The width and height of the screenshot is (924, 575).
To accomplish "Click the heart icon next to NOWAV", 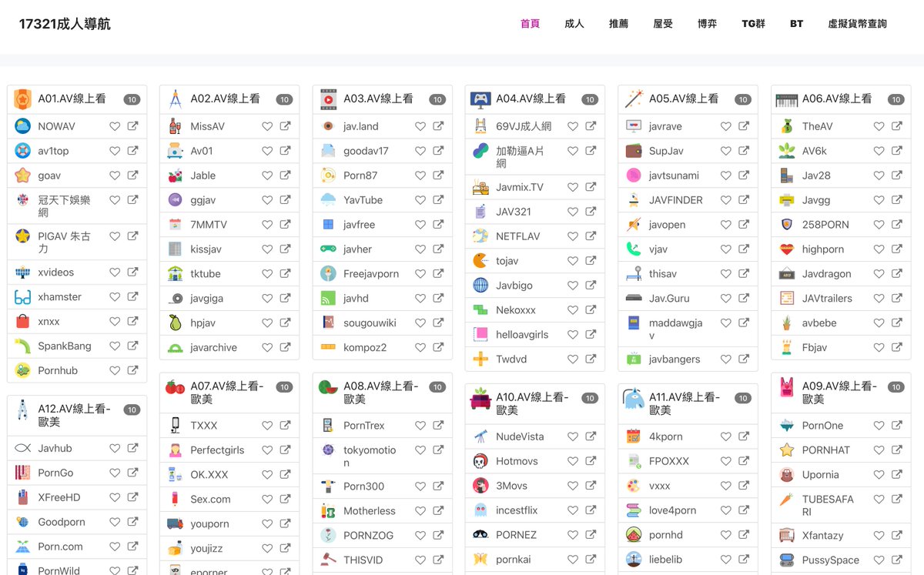I will [115, 126].
